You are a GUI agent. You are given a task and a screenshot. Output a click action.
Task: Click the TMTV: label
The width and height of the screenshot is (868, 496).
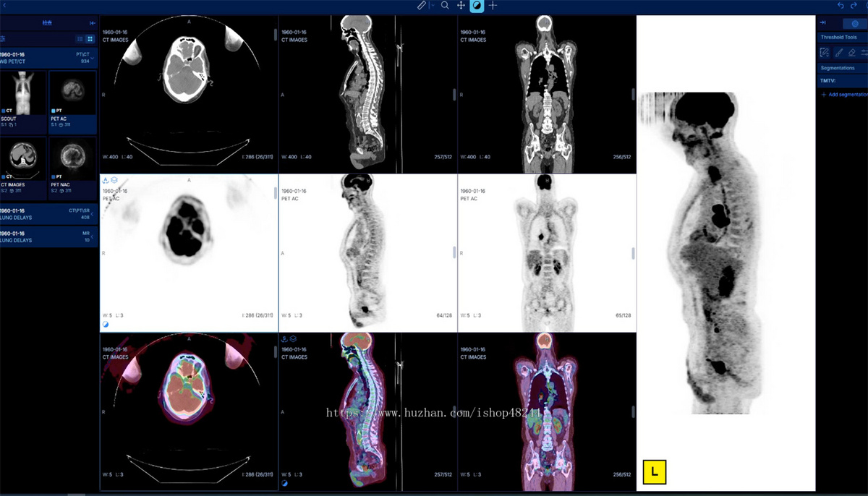(x=828, y=82)
